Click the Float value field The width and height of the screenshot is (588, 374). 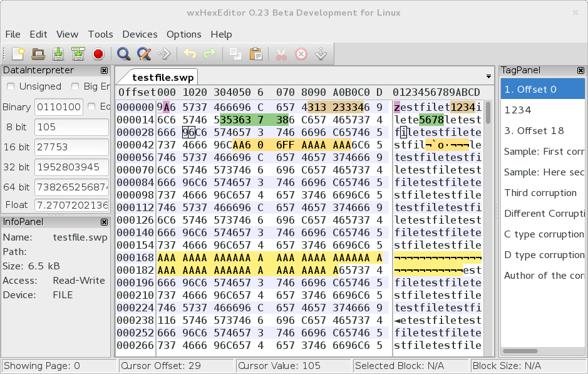pyautogui.click(x=71, y=205)
